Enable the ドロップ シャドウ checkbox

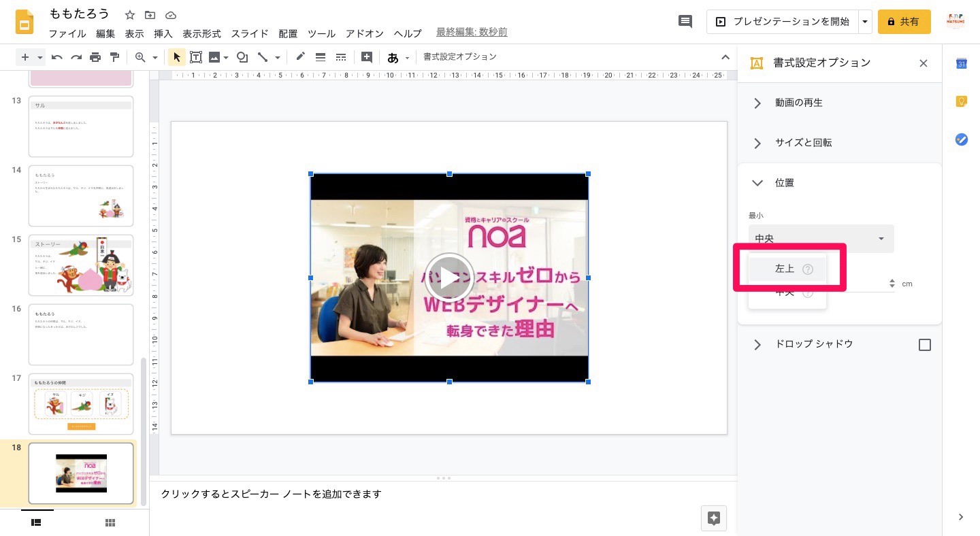[924, 345]
